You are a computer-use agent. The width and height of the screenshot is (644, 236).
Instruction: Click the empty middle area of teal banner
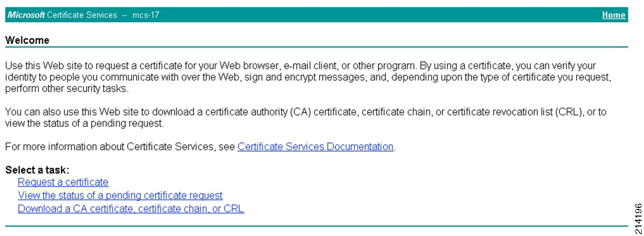pyautogui.click(x=380, y=15)
